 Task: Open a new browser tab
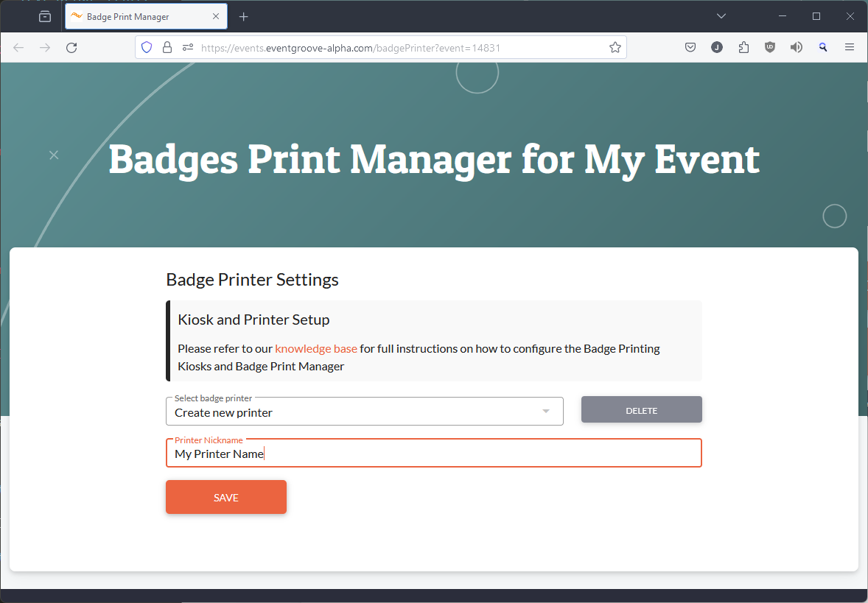tap(243, 15)
